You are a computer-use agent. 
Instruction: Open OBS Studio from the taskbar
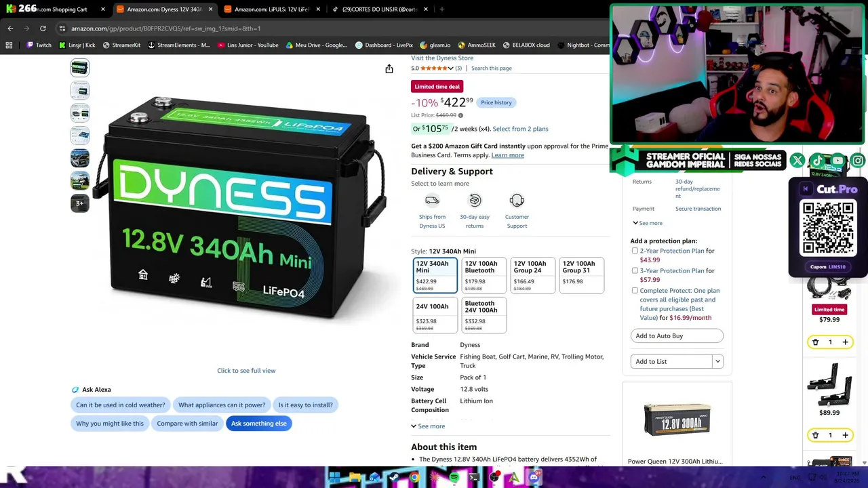click(494, 478)
